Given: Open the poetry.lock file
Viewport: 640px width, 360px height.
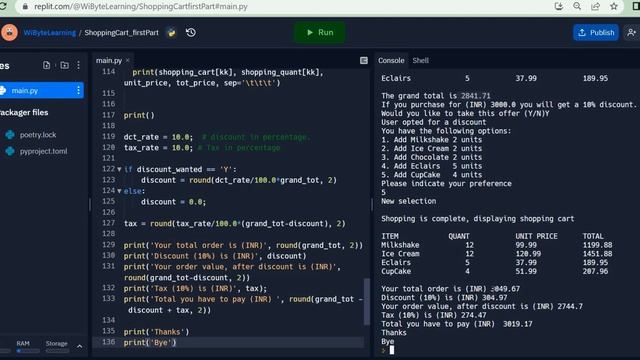Looking at the screenshot, I should (38, 135).
